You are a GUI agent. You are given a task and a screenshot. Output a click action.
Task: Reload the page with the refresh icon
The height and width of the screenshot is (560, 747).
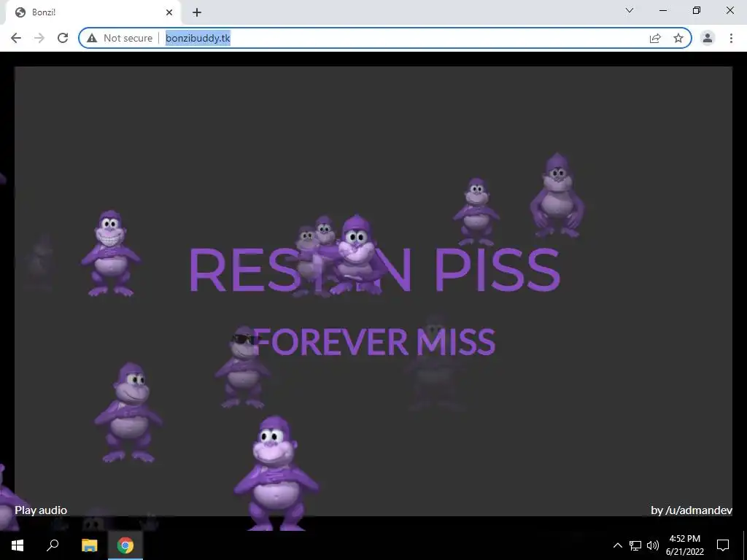coord(63,38)
